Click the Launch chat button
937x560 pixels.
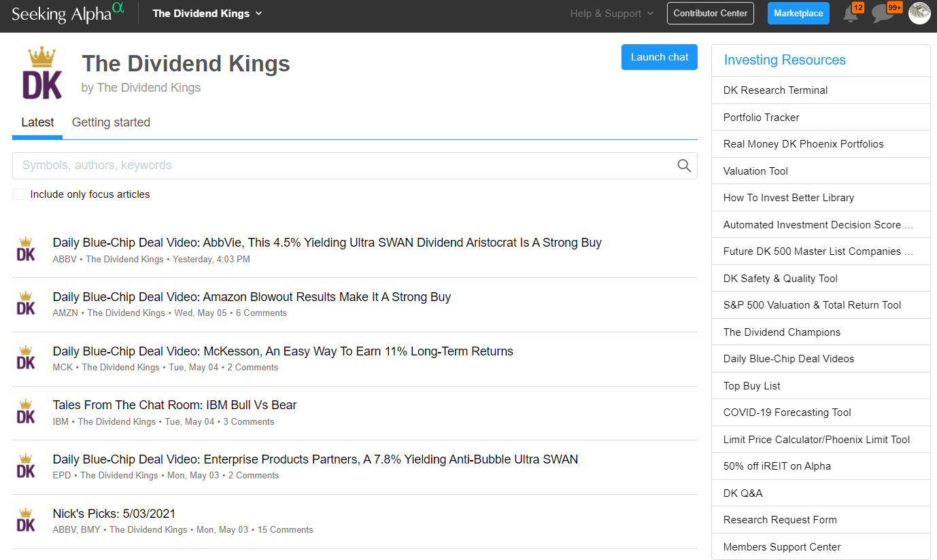659,57
